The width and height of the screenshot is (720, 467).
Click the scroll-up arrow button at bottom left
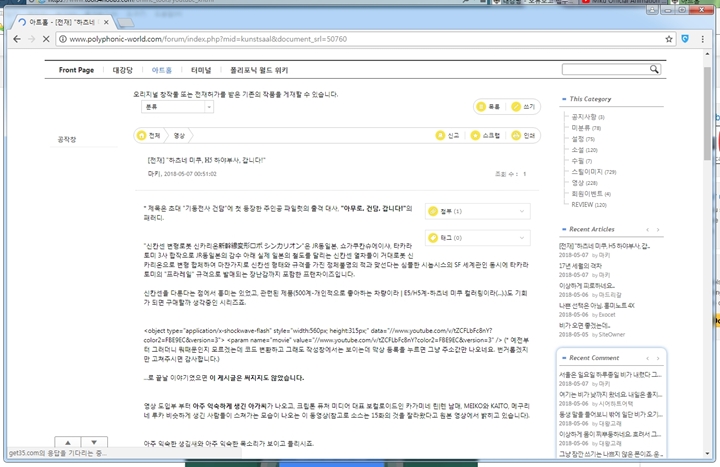point(66,442)
